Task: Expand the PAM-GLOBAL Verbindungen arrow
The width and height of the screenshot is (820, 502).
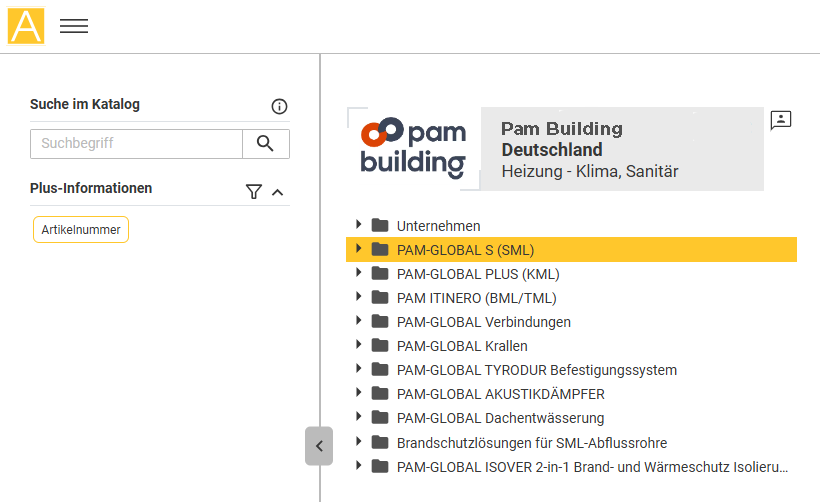Action: click(359, 321)
